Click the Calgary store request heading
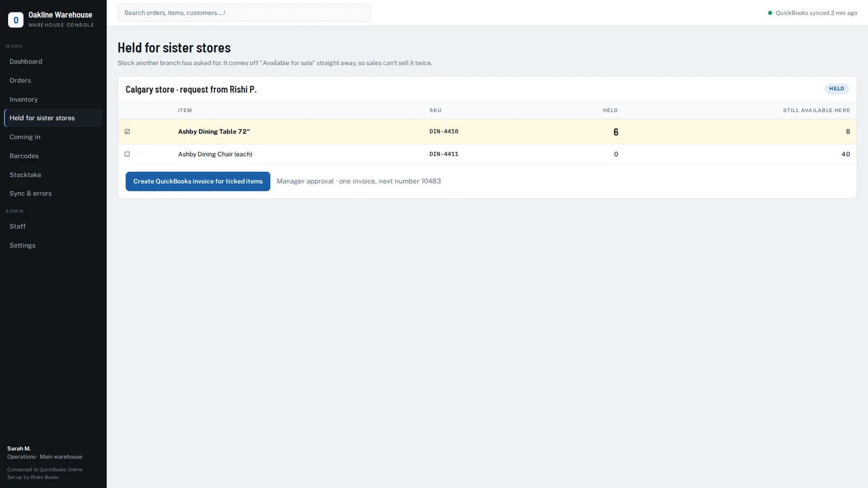This screenshot has height=488, width=868. pyautogui.click(x=191, y=89)
